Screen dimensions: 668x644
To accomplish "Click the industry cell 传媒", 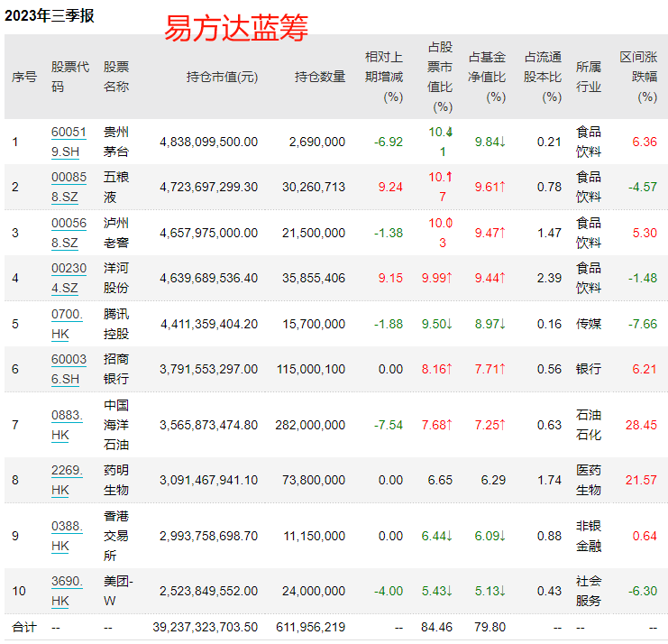I will click(x=589, y=325).
